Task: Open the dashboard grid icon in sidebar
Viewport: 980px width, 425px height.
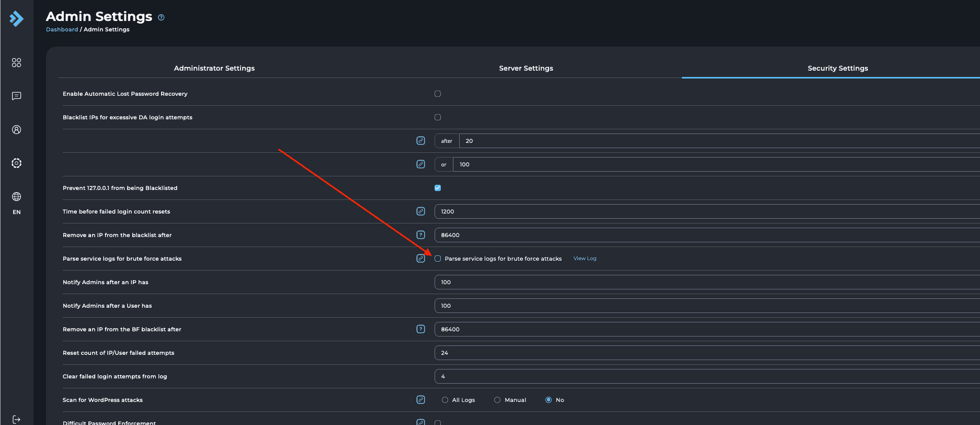Action: tap(17, 63)
